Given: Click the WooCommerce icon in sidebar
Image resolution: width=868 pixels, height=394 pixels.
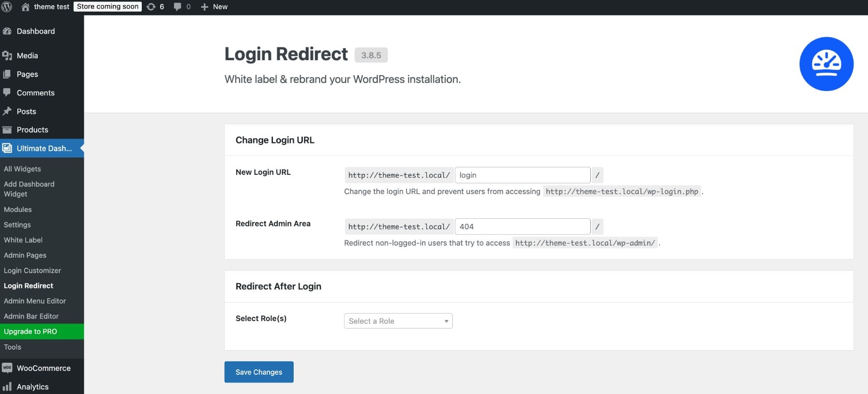Looking at the screenshot, I should pyautogui.click(x=7, y=368).
